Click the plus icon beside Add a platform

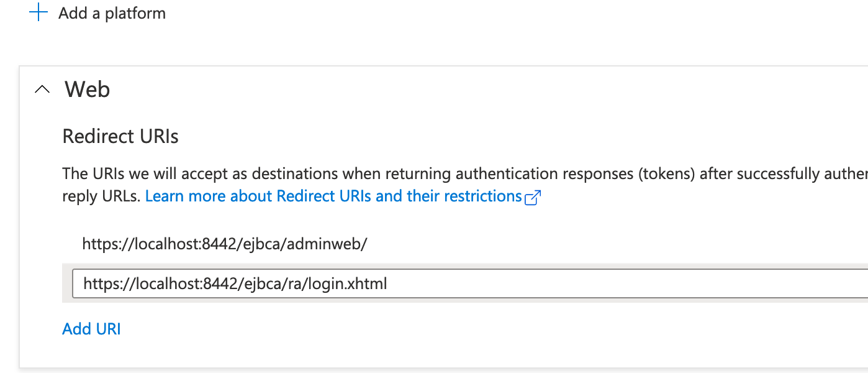(38, 12)
